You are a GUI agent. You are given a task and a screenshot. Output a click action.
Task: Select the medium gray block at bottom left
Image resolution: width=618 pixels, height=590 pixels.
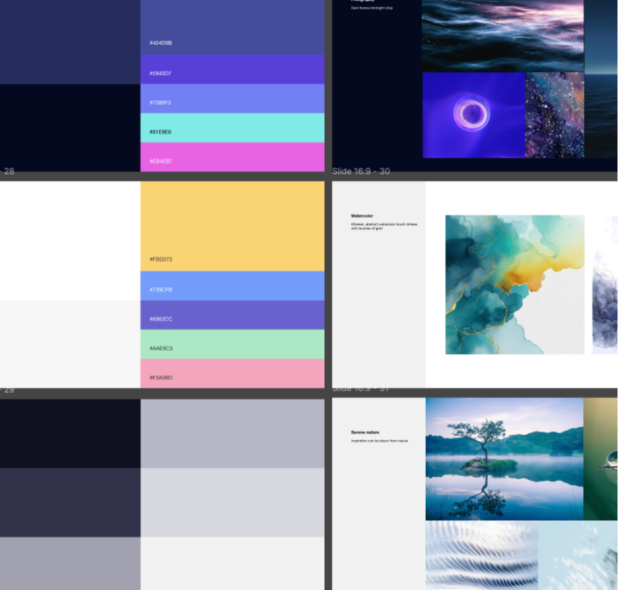[70, 564]
